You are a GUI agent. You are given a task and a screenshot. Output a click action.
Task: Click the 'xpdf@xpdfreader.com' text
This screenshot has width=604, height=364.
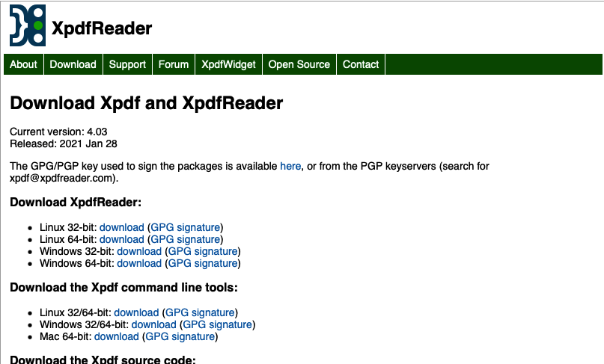pos(62,178)
